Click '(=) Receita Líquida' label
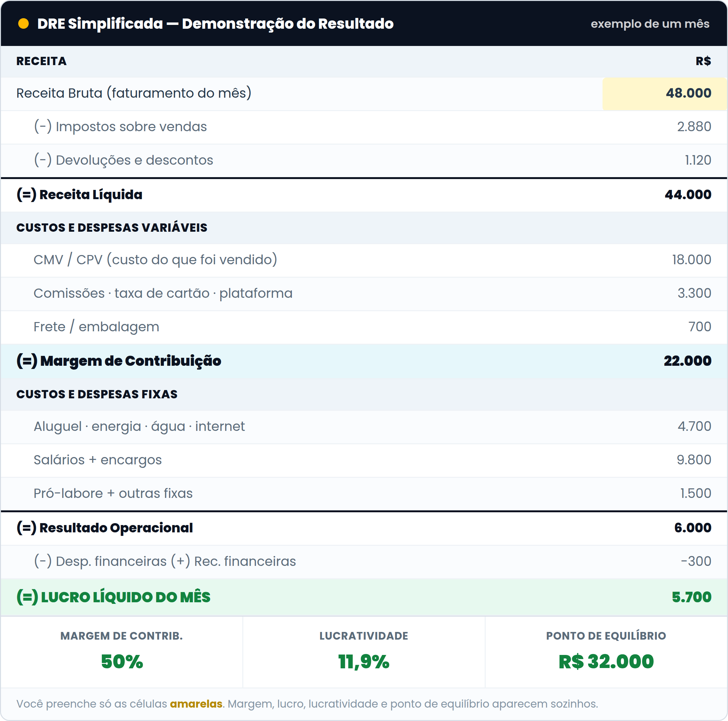This screenshot has height=721, width=728. pos(80,194)
